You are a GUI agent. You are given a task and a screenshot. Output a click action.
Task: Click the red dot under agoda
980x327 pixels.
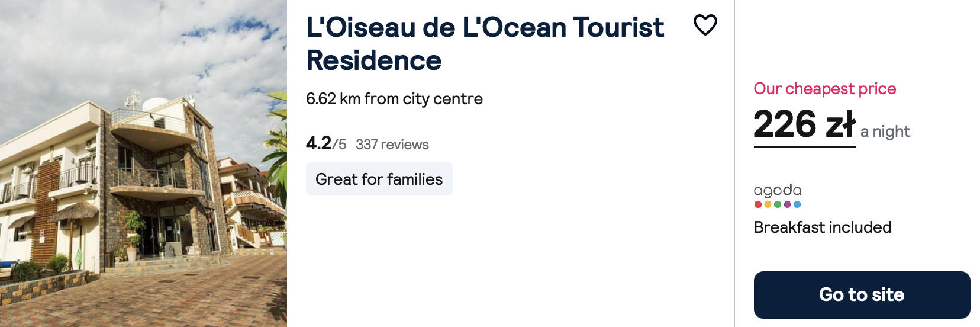[758, 204]
